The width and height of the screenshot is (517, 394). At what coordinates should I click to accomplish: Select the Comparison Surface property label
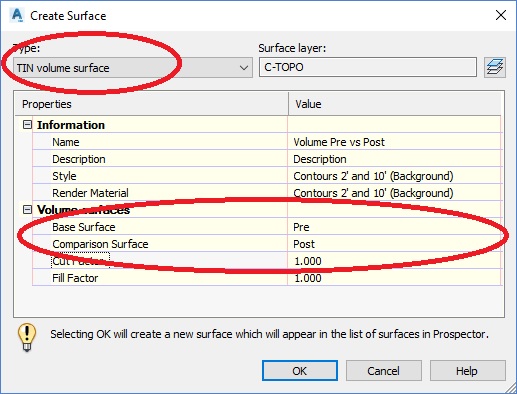pyautogui.click(x=100, y=244)
